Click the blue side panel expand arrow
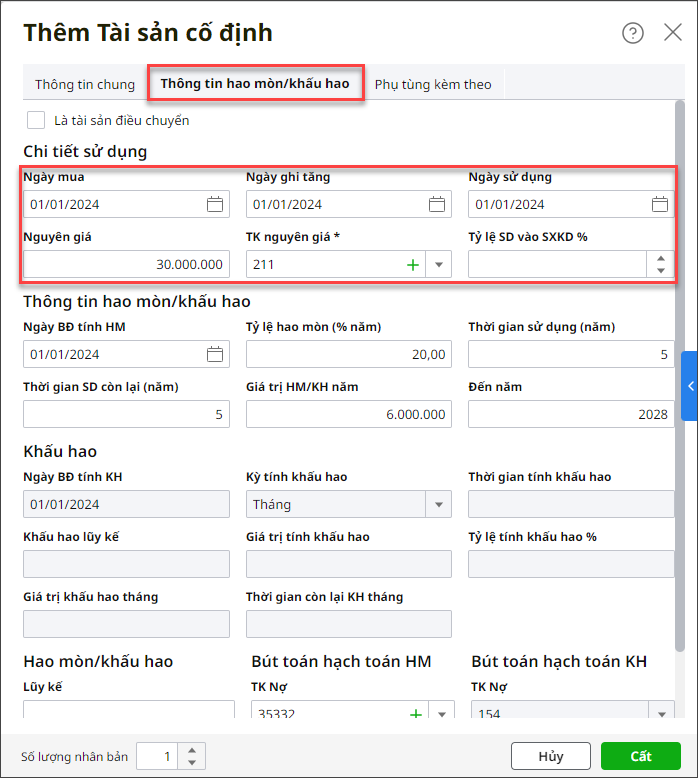 (690, 386)
